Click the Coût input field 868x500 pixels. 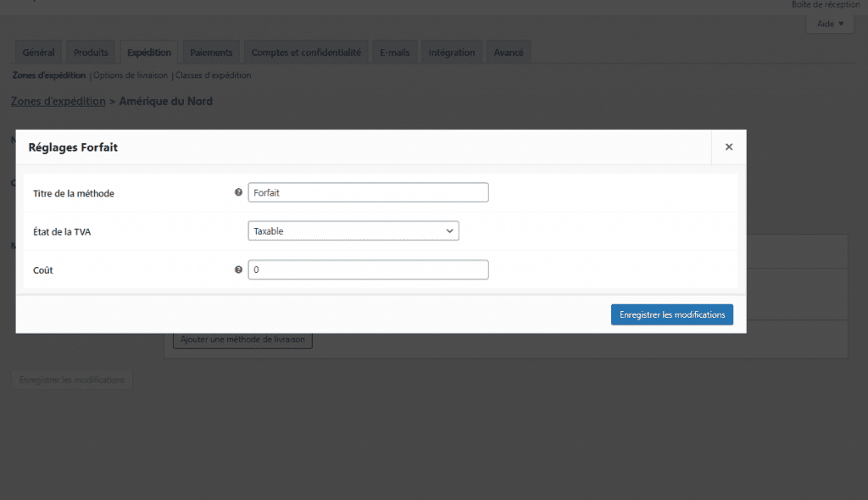pos(368,269)
